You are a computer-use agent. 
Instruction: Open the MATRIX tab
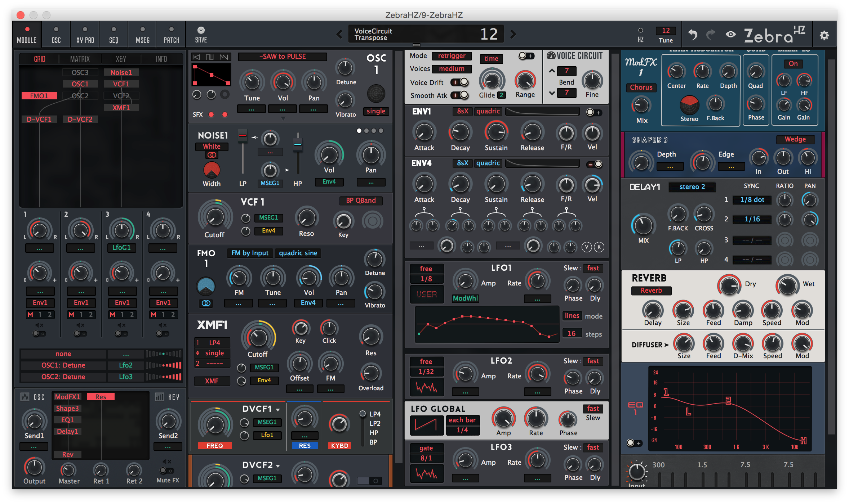(x=80, y=59)
